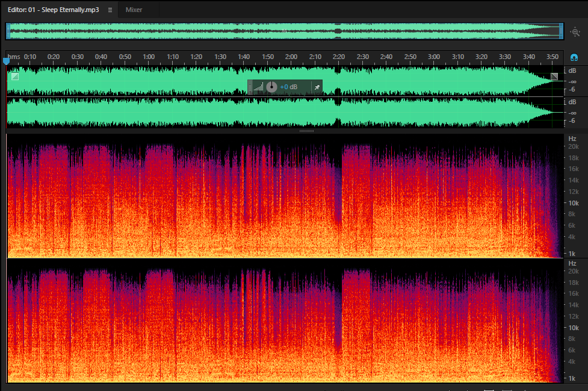The image size is (588, 391).
Task: Click the HUD drag grip handle
Action: pos(250,87)
